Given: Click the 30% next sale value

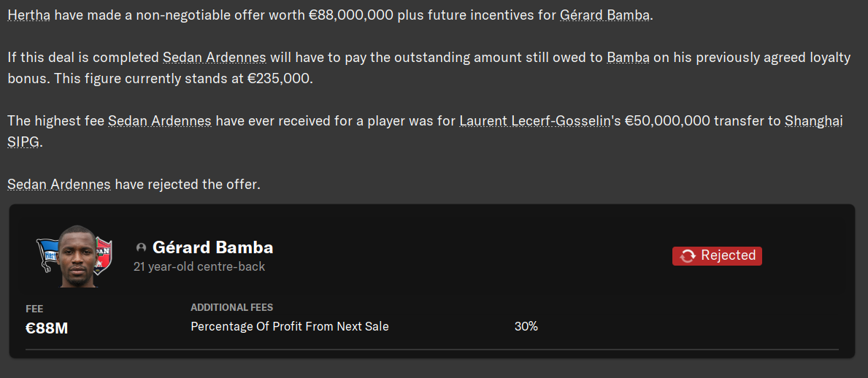Looking at the screenshot, I should 526,327.
